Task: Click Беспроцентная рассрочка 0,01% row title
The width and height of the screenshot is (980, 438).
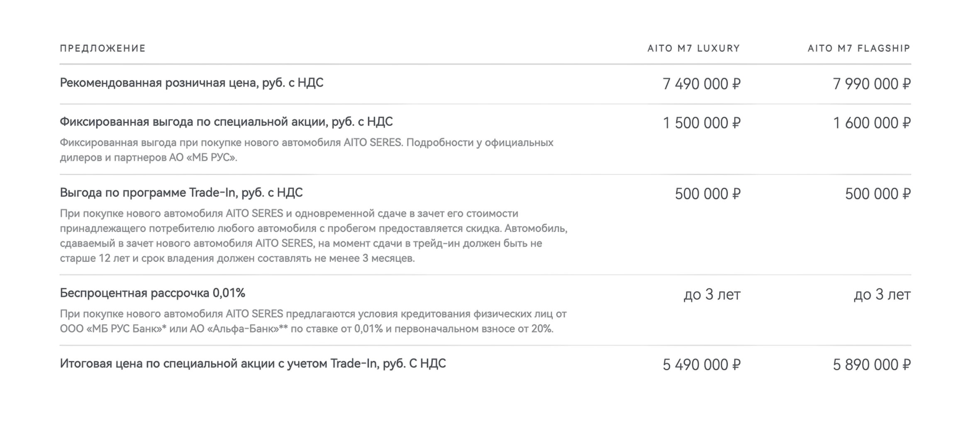Action: pyautogui.click(x=152, y=293)
